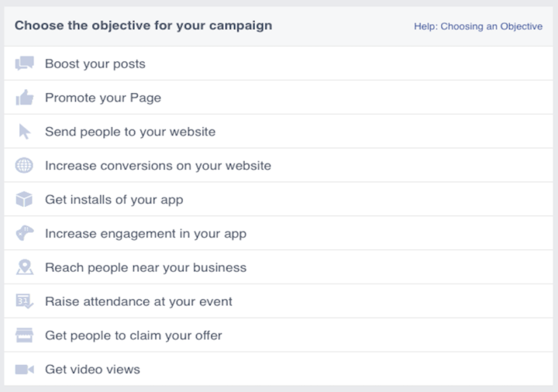Pick Increase conversions on your website
Screen dimensions: 558x392
158,166
